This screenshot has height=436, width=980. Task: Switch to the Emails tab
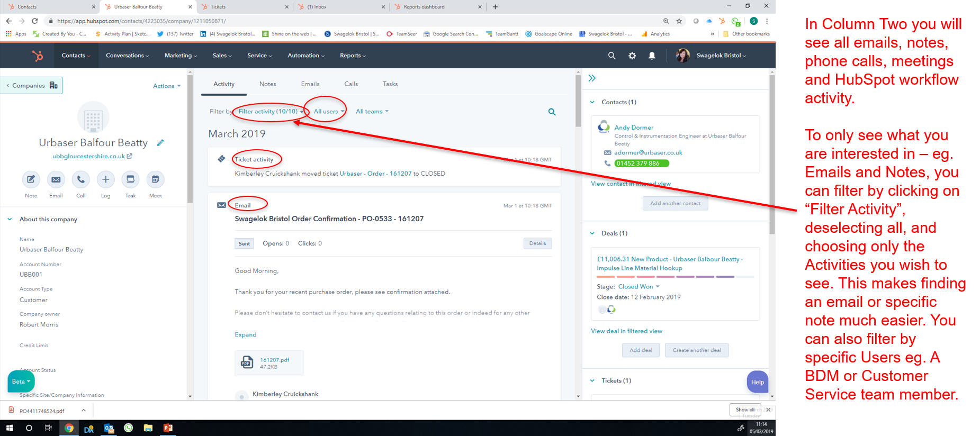click(310, 84)
